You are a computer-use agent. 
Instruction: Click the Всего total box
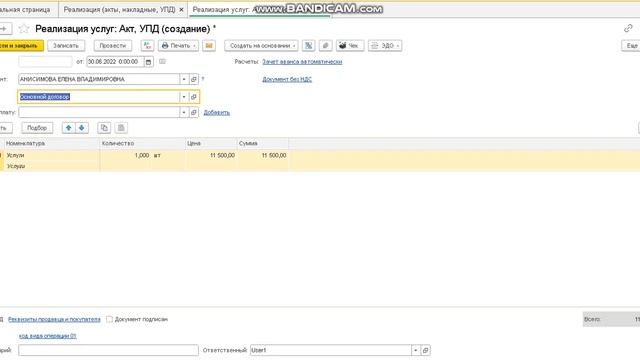(611, 319)
